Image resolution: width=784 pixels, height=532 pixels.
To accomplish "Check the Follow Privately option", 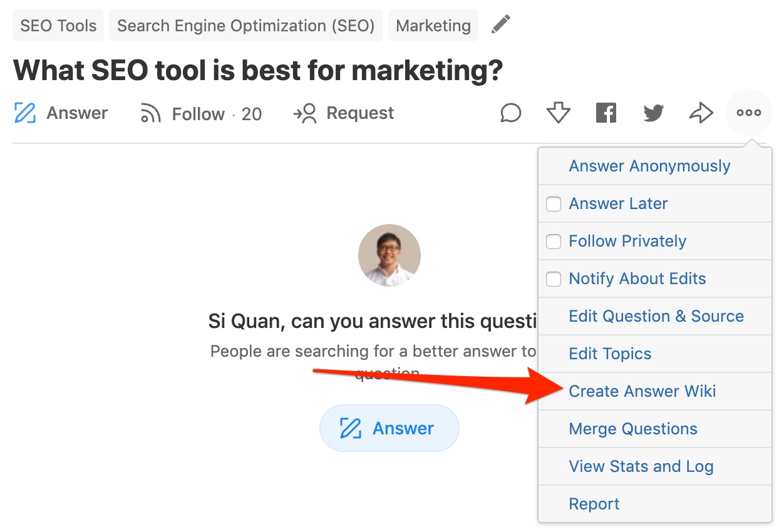I will pos(553,241).
